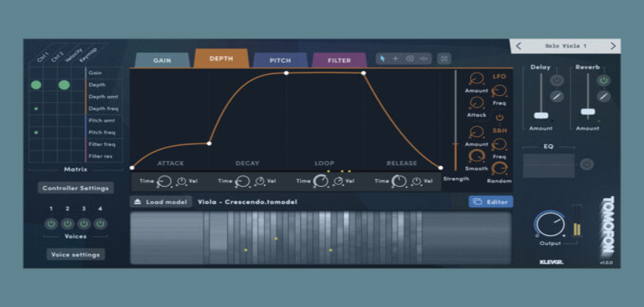Go to next preset after Solo Viola 1
Screen dimensions: 644x307
coord(613,46)
